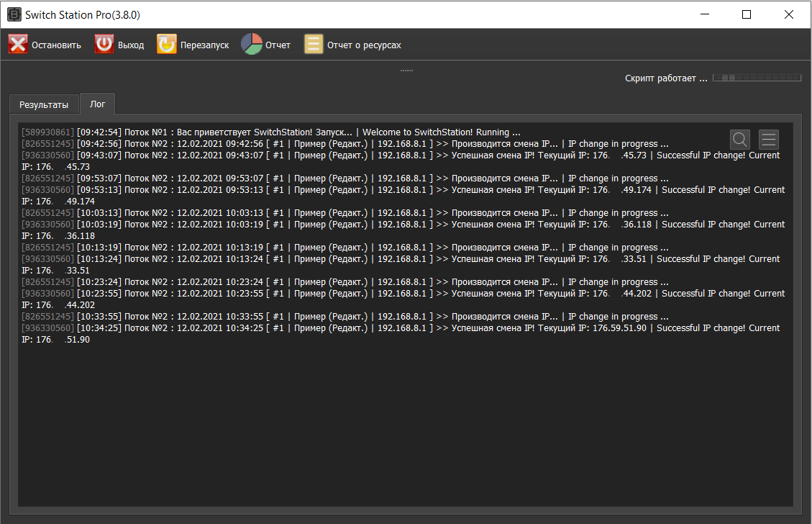Screen dimensions: 812x524
Task: Open the resource report list icon
Action: tap(314, 45)
